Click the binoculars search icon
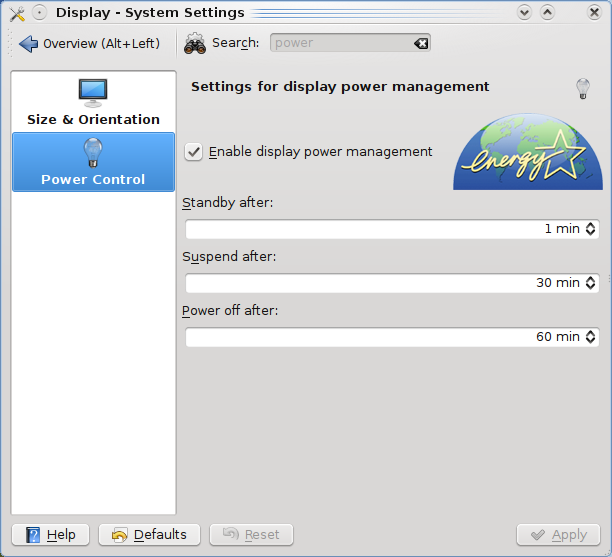This screenshot has width=612, height=557. pyautogui.click(x=195, y=43)
